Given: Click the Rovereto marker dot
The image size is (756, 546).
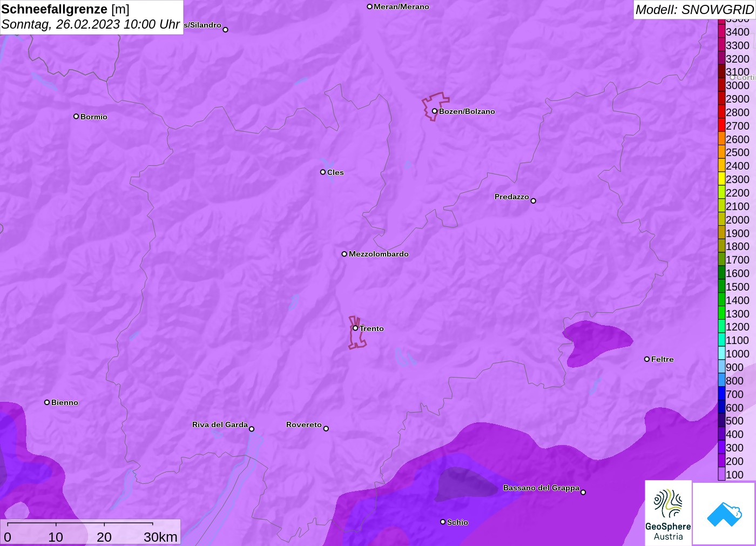Looking at the screenshot, I should (x=326, y=428).
